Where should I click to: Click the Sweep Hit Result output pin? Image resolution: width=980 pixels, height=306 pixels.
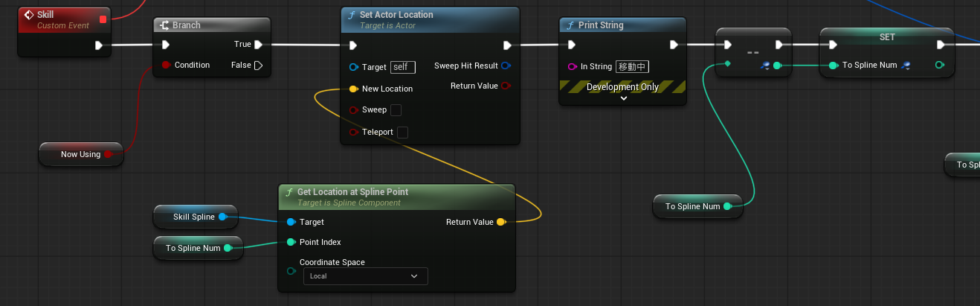pyautogui.click(x=506, y=66)
